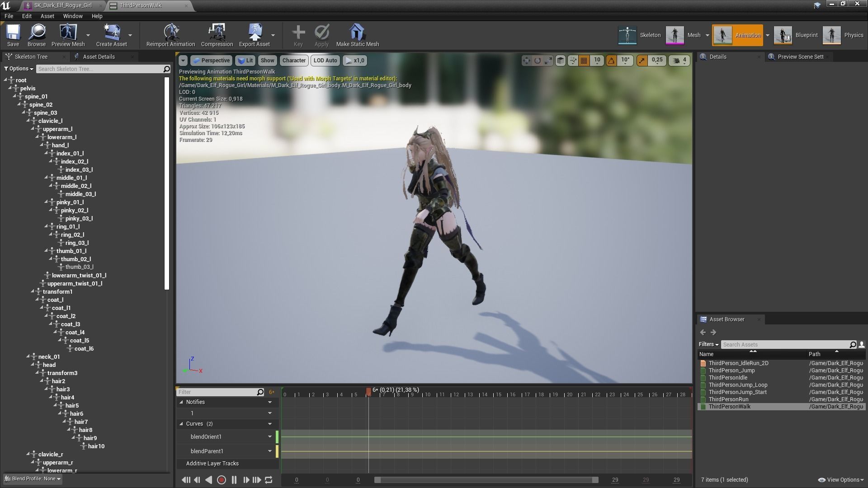The width and height of the screenshot is (868, 488).
Task: Toggle scale snapping in viewport
Action: (642, 61)
